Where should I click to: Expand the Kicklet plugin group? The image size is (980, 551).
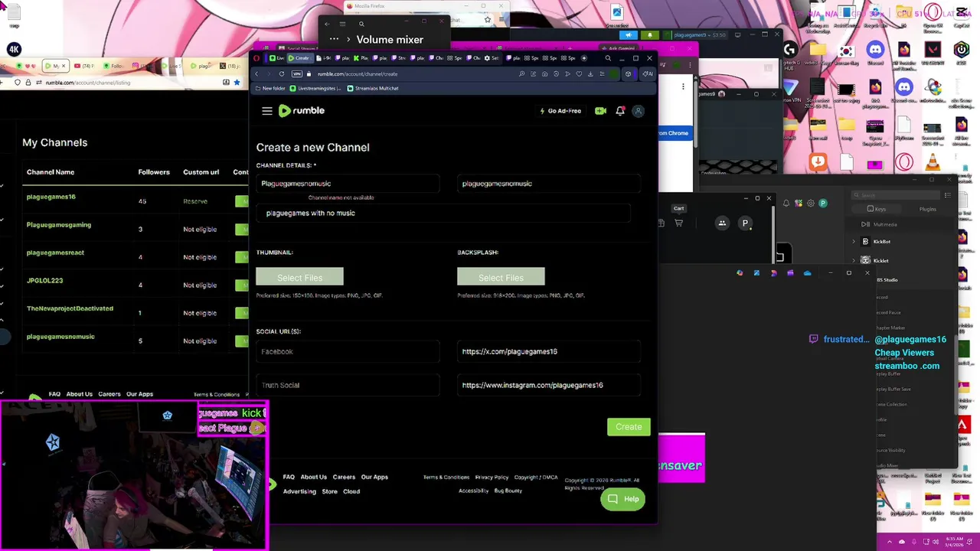pyautogui.click(x=854, y=261)
